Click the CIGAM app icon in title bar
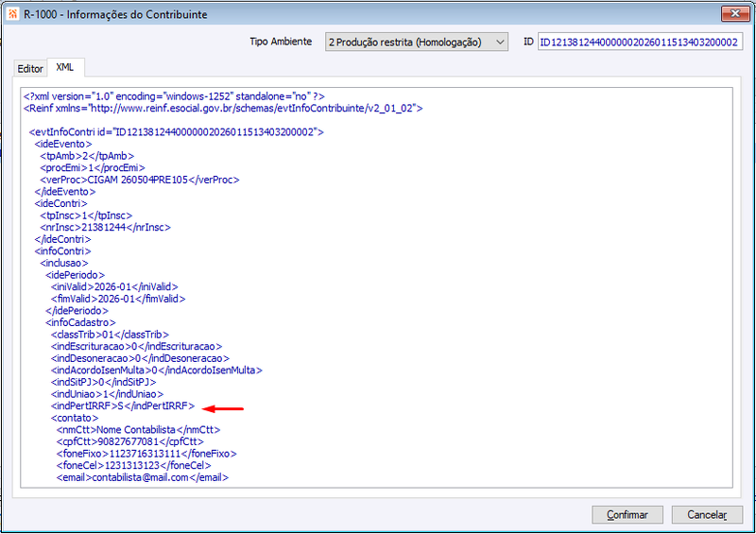The height and width of the screenshot is (534, 756). (12, 14)
